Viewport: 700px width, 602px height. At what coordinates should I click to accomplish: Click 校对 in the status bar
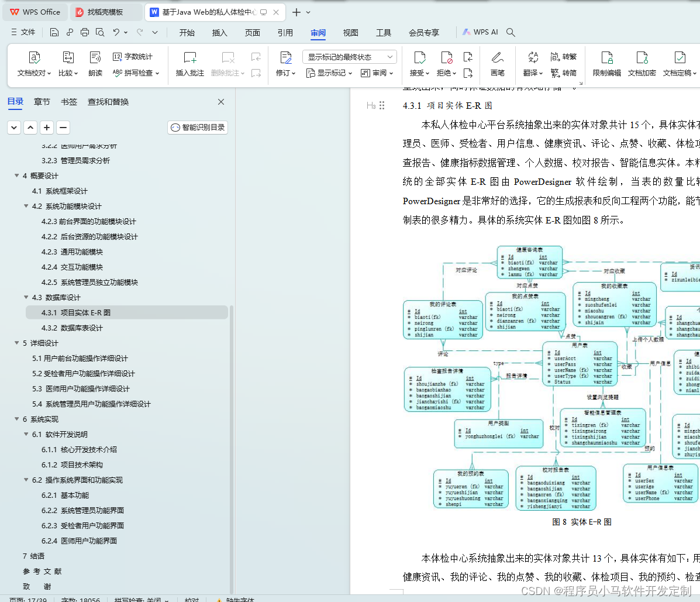click(x=193, y=600)
